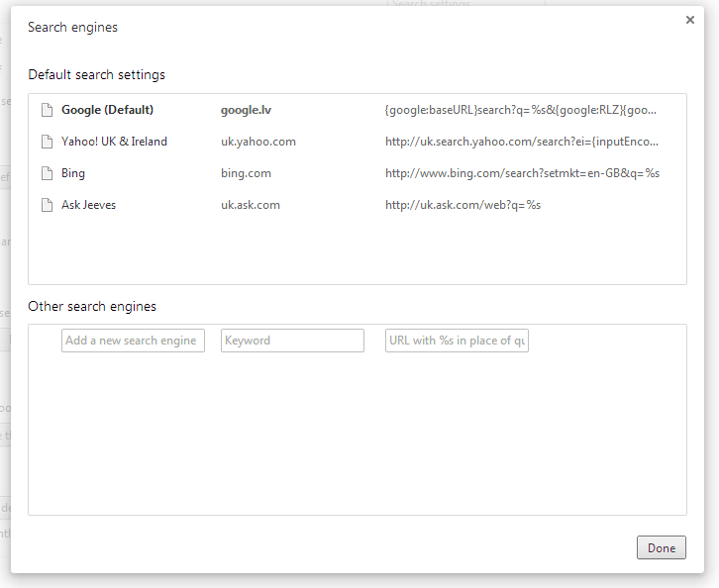Click the bing.com keyword
The height and width of the screenshot is (588, 719).
(x=246, y=173)
